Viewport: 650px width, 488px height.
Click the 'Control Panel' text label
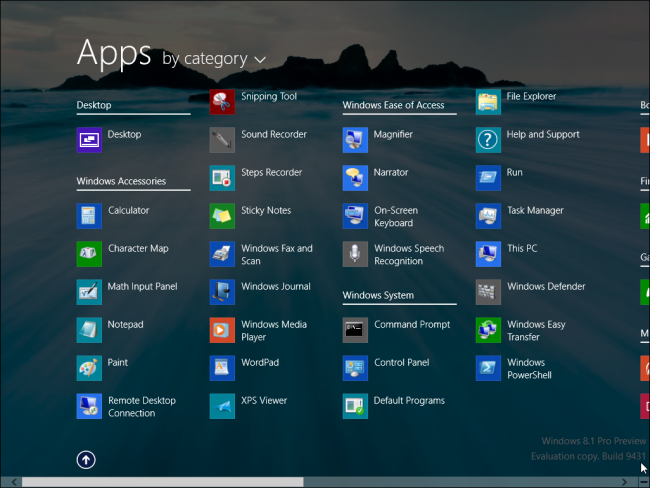(402, 362)
